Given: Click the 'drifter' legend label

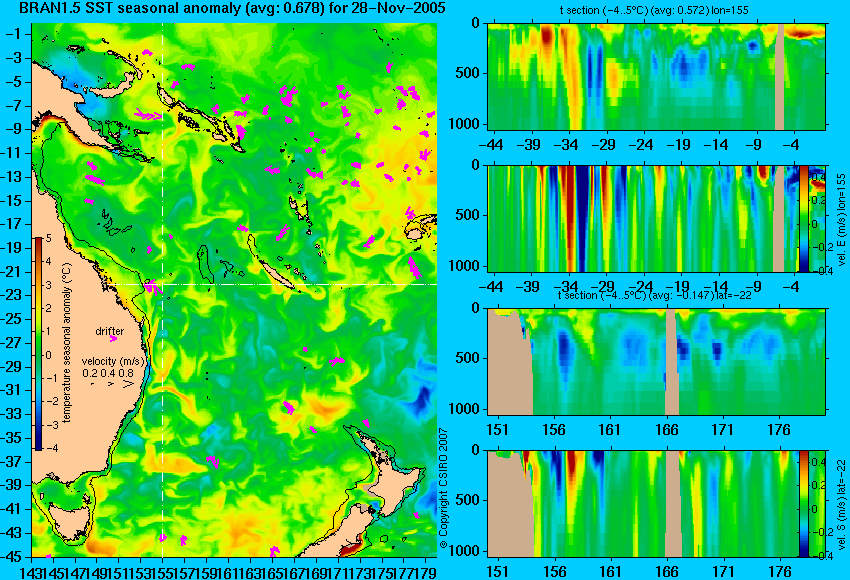Looking at the screenshot, I should (x=110, y=331).
